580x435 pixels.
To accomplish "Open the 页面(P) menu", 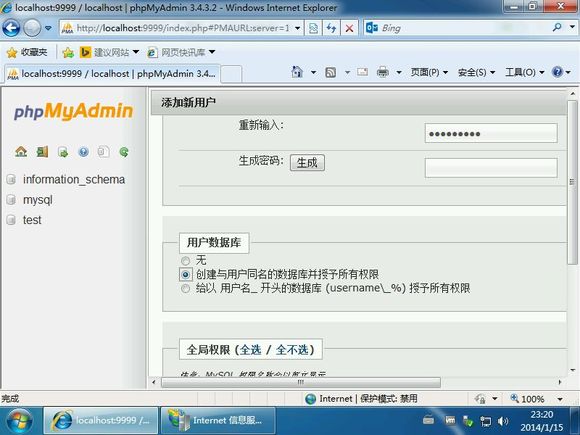I will tap(429, 72).
